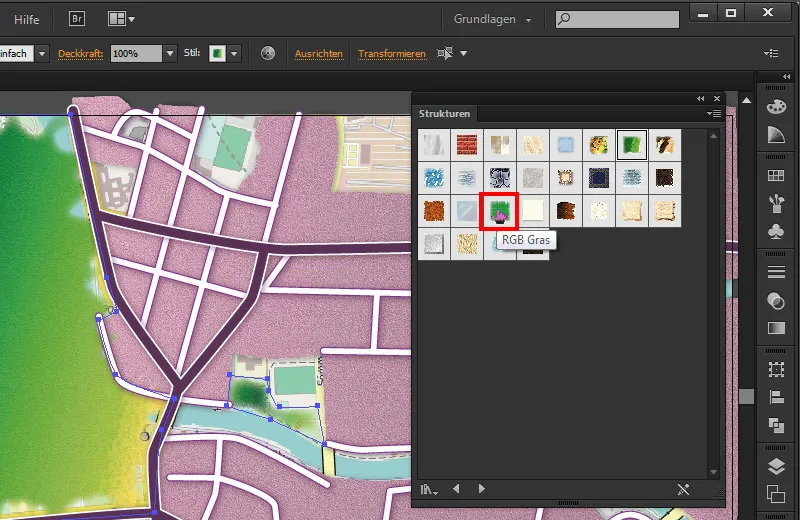Open the Align panel icon in dock
Image resolution: width=800 pixels, height=520 pixels.
[776, 397]
